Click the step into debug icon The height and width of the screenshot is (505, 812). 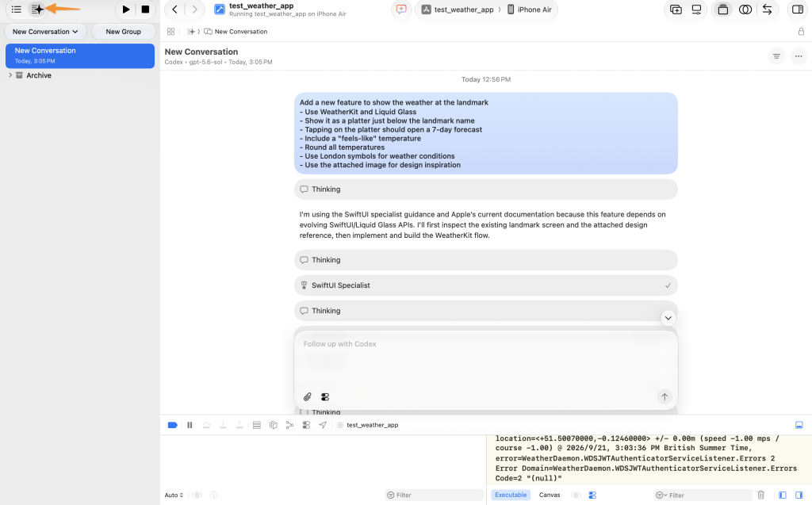point(223,425)
